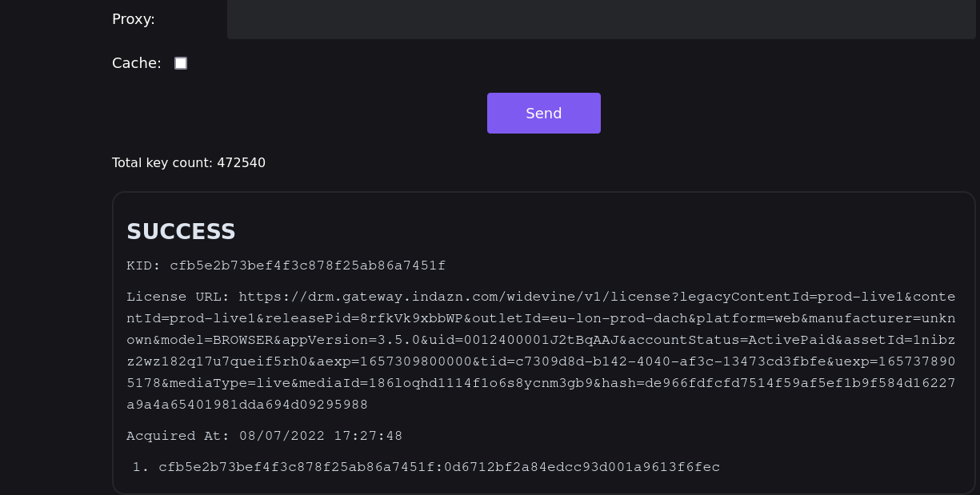
Task: Click the SUCCESS heading
Action: tap(181, 232)
